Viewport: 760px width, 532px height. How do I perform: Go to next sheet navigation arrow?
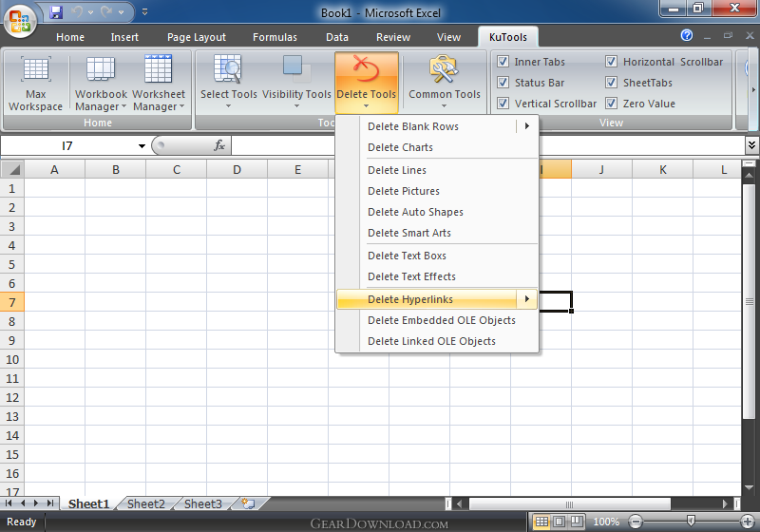coord(36,503)
